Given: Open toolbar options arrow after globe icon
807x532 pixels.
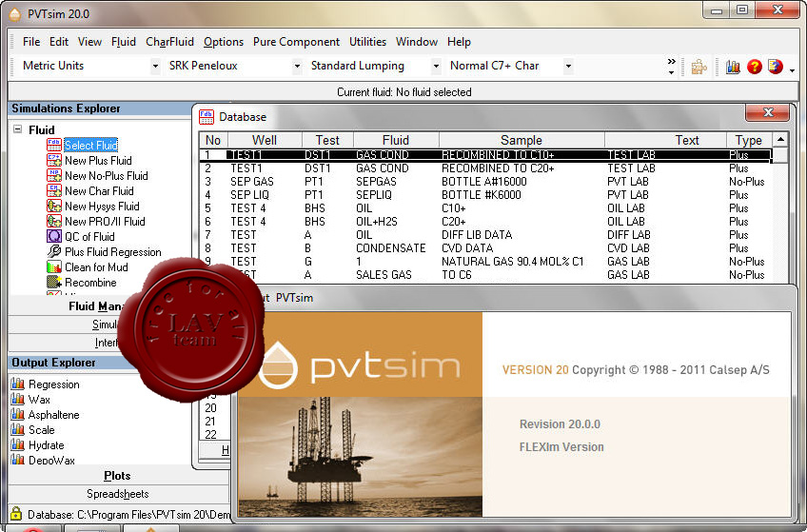Looking at the screenshot, I should pyautogui.click(x=792, y=70).
